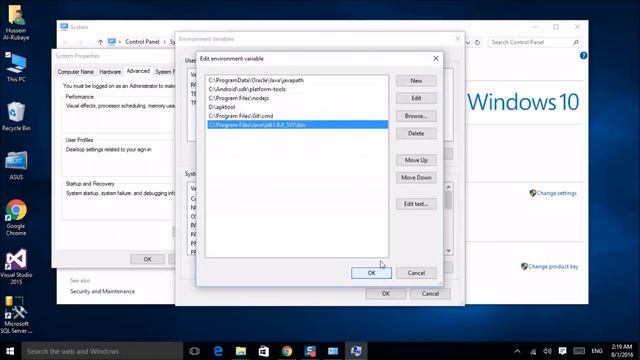The width and height of the screenshot is (640, 360).
Task: Click the New button in Edit environment variable
Action: coord(416,81)
